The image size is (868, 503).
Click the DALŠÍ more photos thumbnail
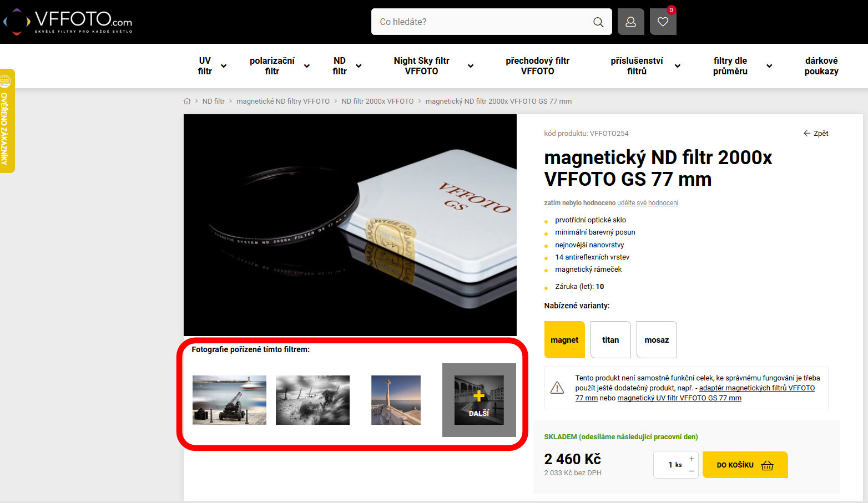click(x=479, y=400)
